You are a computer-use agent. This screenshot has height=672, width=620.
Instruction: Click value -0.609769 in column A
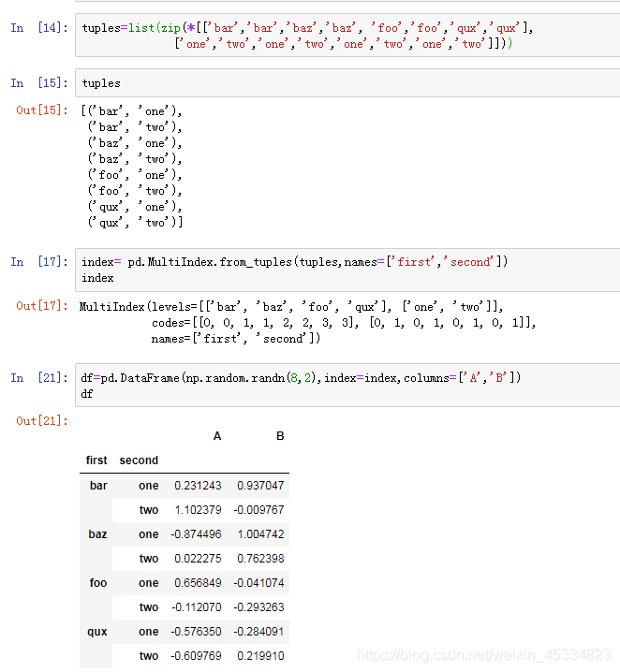point(196,656)
